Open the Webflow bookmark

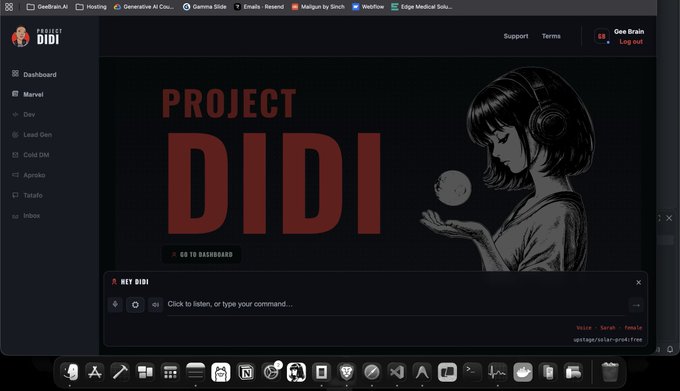pos(368,7)
